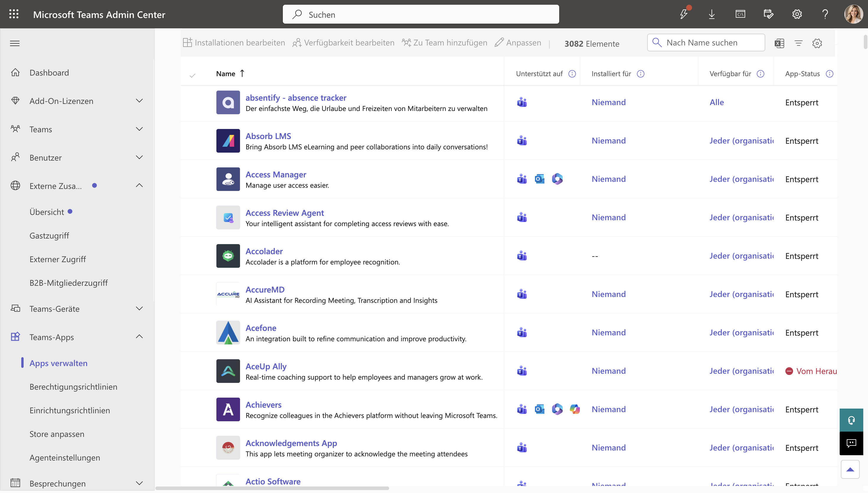Open the chat feedback button
The image size is (868, 493).
click(x=851, y=443)
